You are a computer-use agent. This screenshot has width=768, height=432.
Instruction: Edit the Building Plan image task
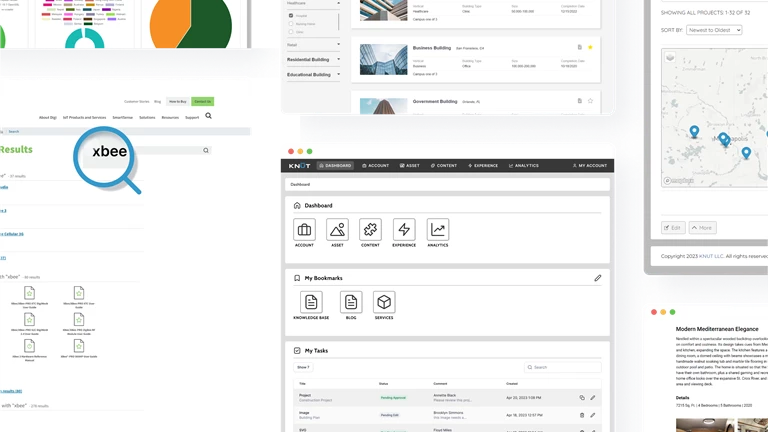click(x=593, y=415)
